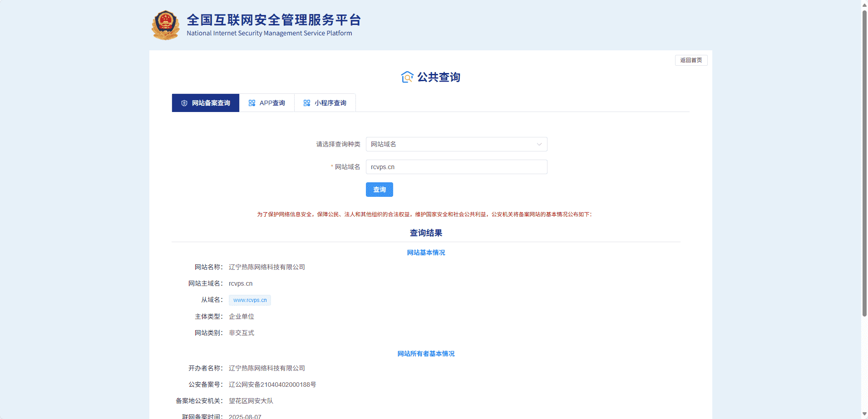Open the 请选择查询种类 dropdown
Viewport: 868px width, 419px height.
coord(456,144)
